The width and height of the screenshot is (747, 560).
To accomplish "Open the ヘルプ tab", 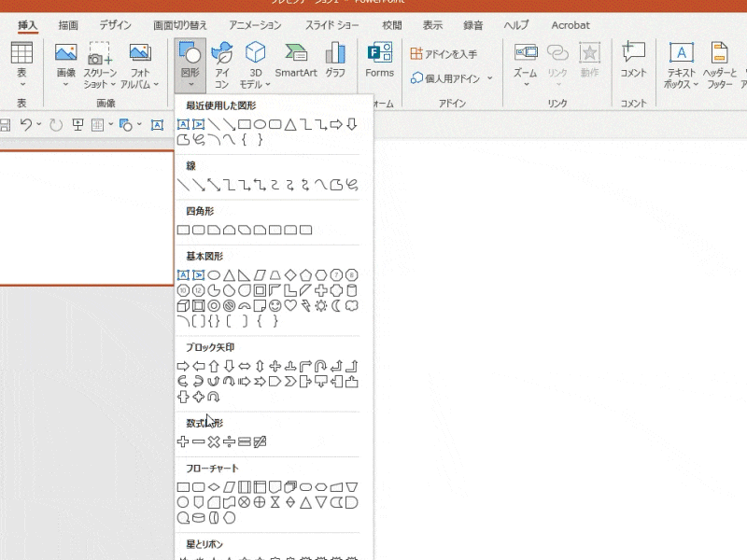I will click(516, 25).
